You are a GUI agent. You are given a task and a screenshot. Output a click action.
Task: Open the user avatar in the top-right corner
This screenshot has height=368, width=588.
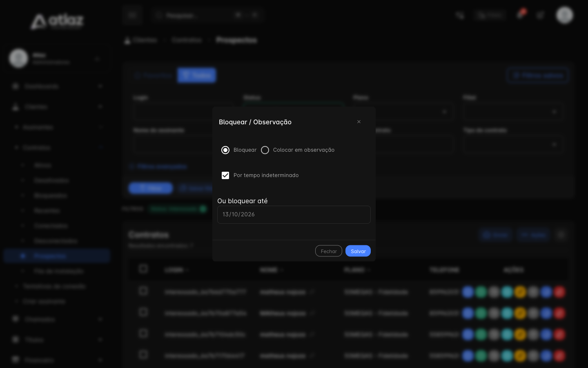[x=565, y=15]
